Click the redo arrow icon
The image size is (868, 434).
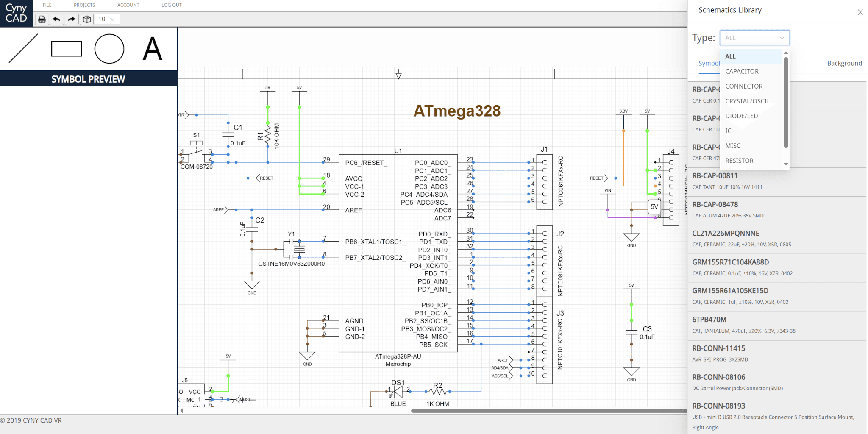click(x=72, y=19)
